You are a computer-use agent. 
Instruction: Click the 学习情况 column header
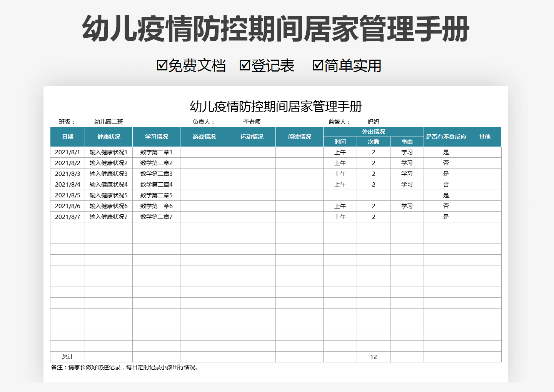[x=156, y=137]
